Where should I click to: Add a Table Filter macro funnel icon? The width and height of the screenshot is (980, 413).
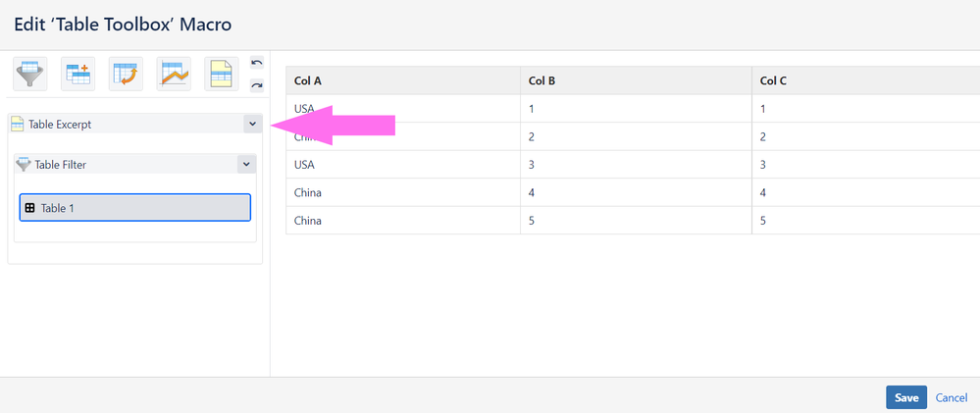pos(30,74)
